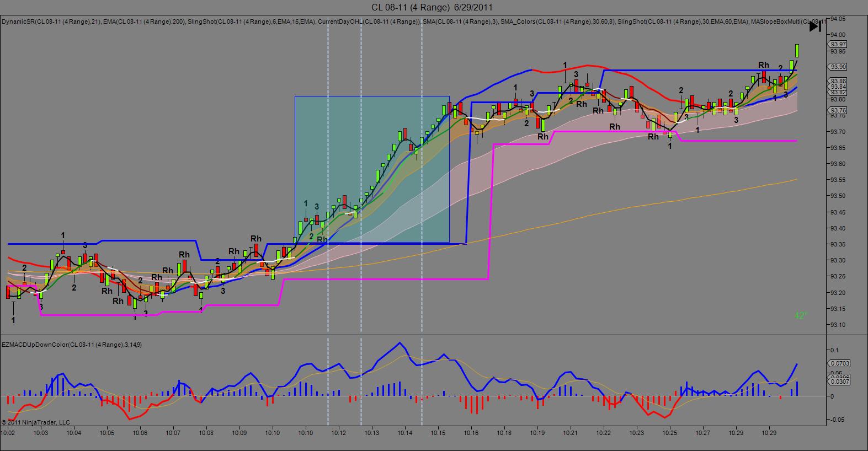
Task: Click the 93.45 price axis label
Action: click(838, 212)
